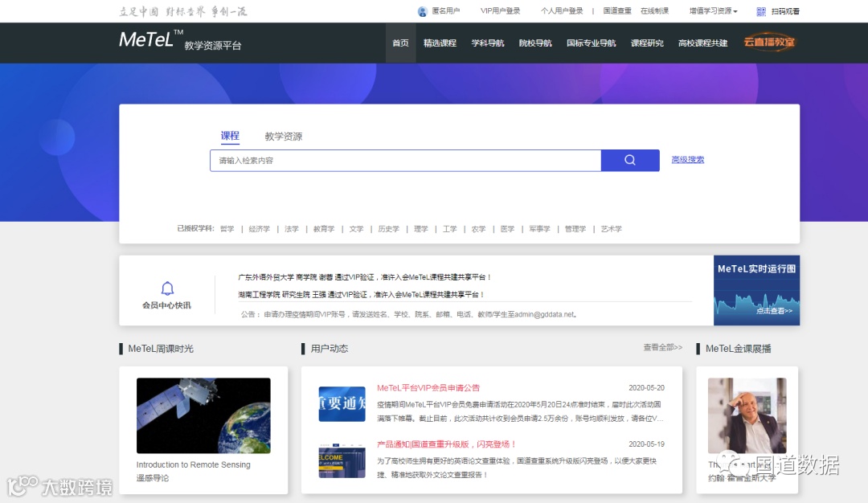
Task: Click the 2020-05-19 news date
Action: [646, 444]
